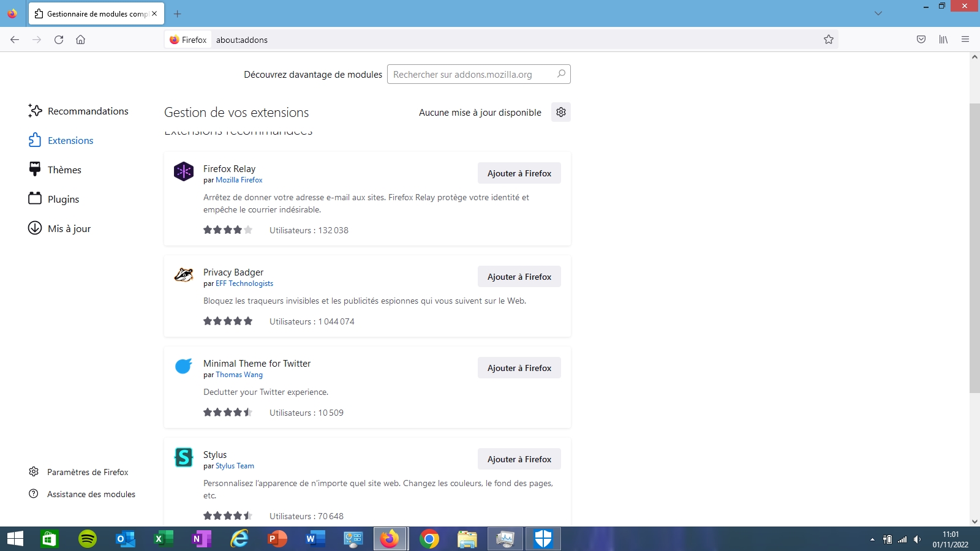This screenshot has height=551, width=980.
Task: Open the Mozilla Firefox author link
Action: pos(239,180)
